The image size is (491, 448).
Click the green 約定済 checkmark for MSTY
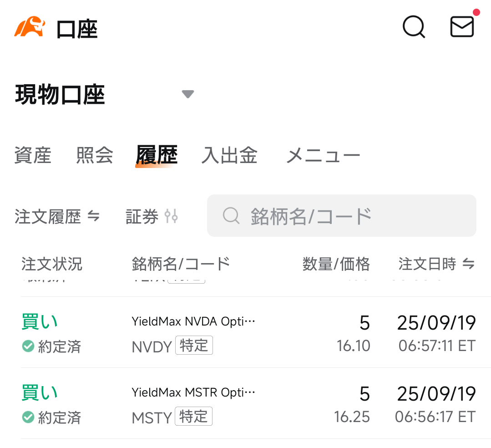tap(28, 417)
